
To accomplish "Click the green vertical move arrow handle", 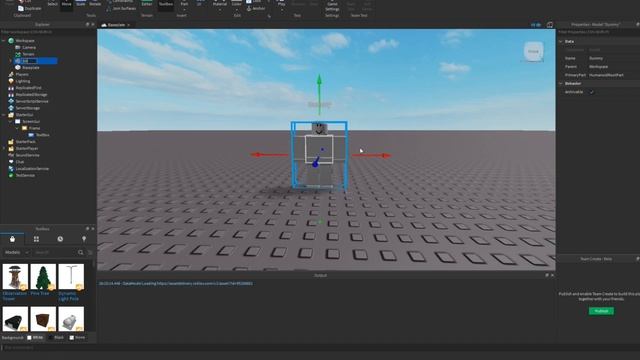I will [319, 80].
